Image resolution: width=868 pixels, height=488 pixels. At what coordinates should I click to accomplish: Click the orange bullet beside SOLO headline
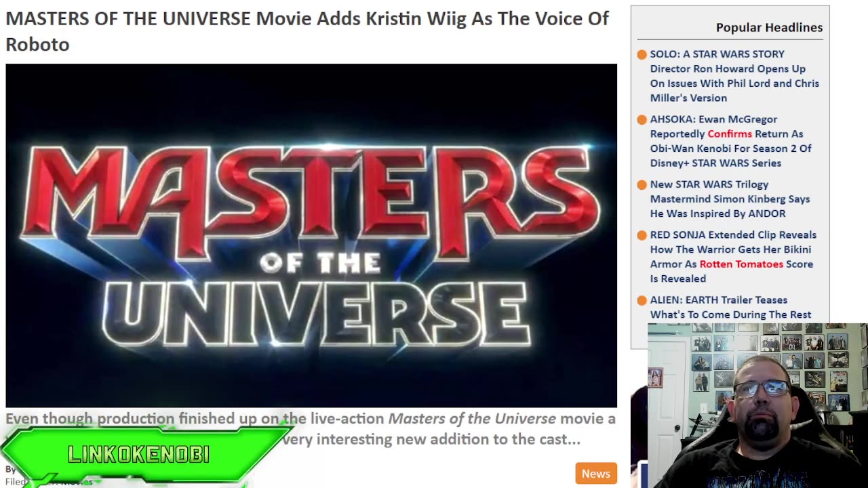pos(642,54)
